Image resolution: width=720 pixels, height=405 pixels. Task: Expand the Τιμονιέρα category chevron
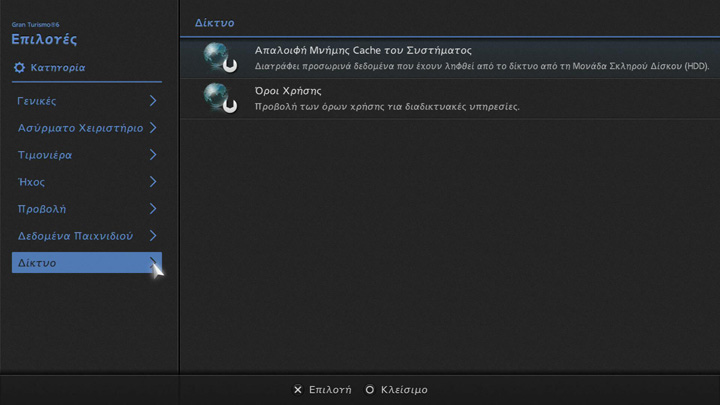click(x=153, y=155)
